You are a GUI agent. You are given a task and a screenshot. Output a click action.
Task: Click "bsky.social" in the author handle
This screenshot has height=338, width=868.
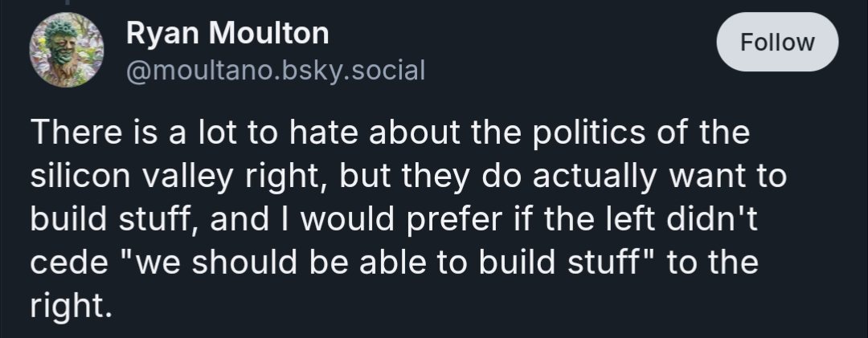pos(350,71)
